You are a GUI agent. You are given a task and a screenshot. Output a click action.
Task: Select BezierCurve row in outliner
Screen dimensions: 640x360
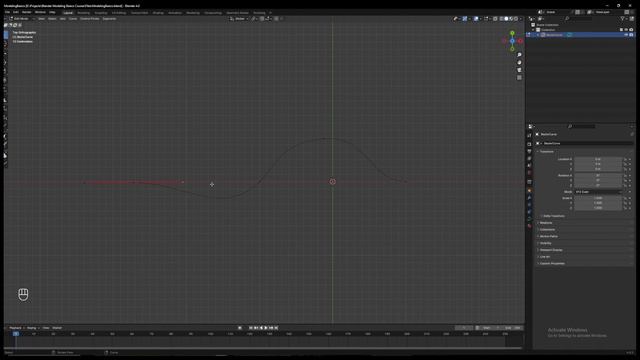580,35
